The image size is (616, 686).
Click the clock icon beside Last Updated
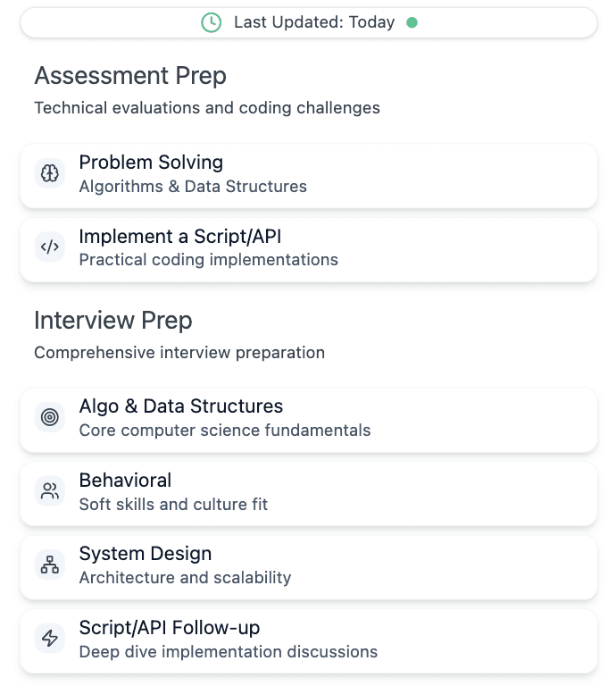click(x=211, y=22)
